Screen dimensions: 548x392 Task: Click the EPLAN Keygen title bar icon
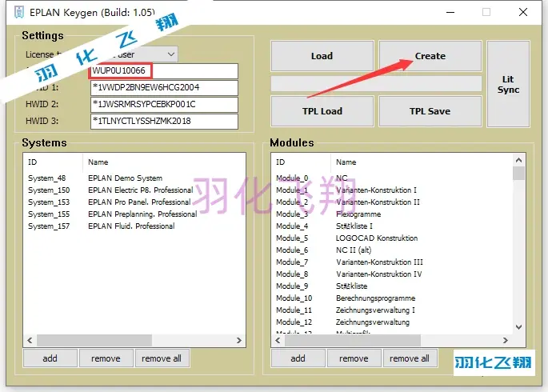click(19, 12)
